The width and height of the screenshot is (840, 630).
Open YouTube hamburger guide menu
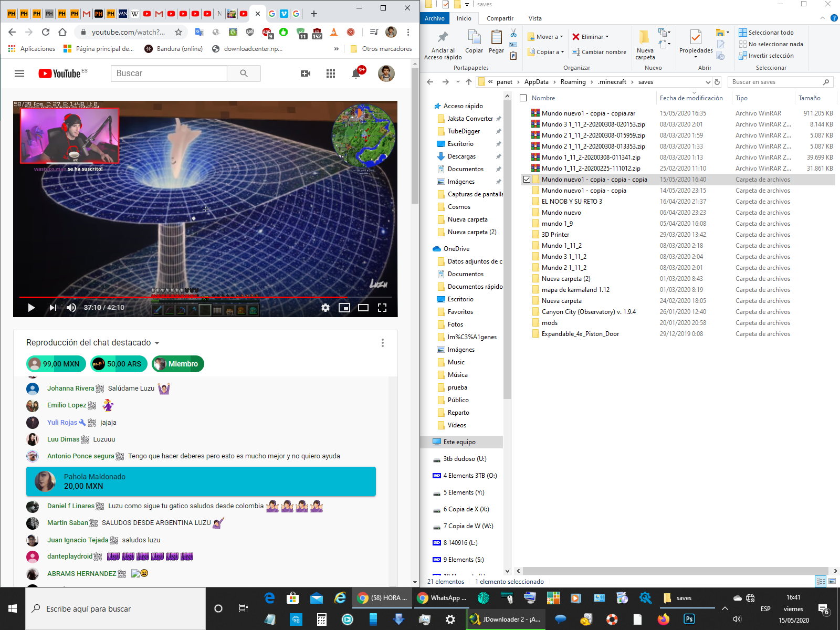click(19, 73)
